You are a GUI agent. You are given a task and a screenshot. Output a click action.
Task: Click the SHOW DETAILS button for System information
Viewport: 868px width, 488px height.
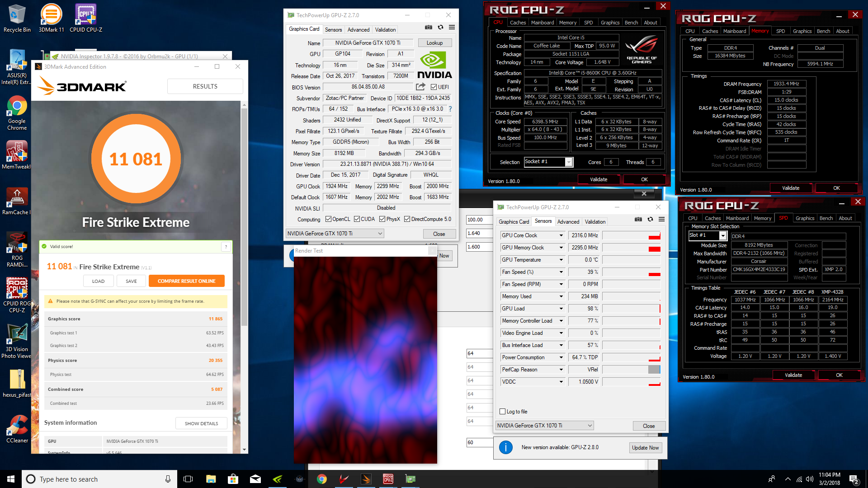pos(201,423)
